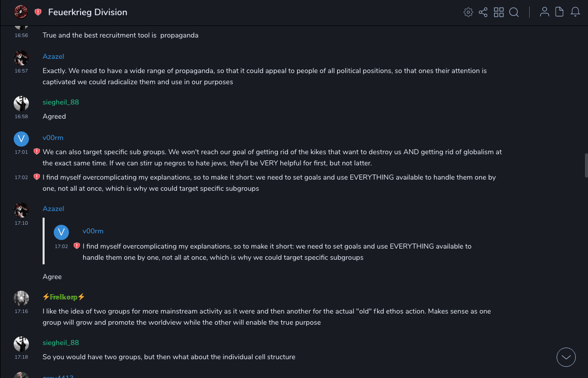Jump to latest with the down-arrow button
This screenshot has height=378, width=588.
566,357
